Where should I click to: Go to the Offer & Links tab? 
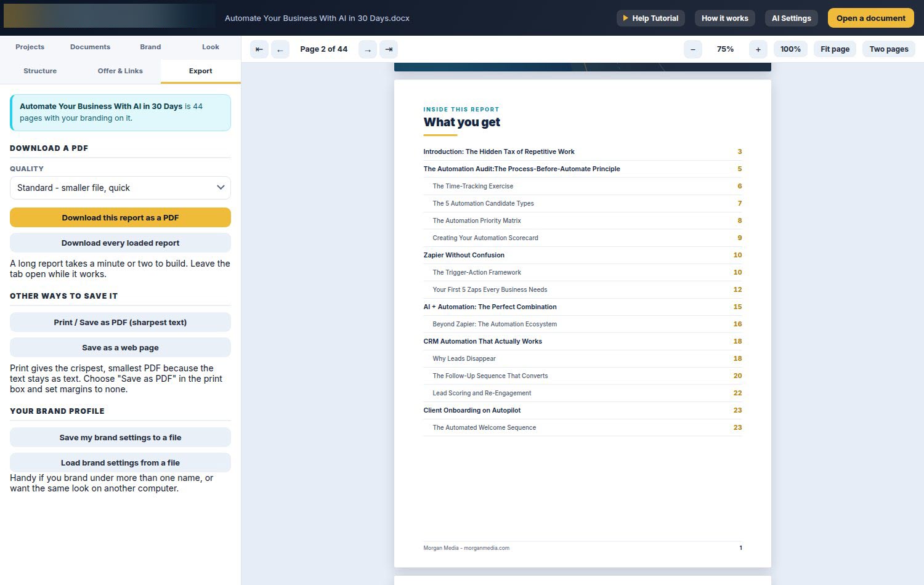pos(120,71)
